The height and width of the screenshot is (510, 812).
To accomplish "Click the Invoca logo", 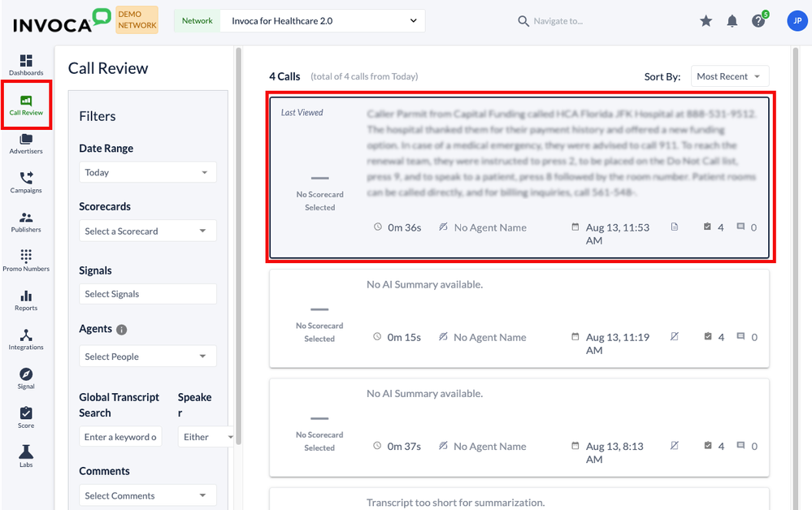I will pyautogui.click(x=62, y=20).
